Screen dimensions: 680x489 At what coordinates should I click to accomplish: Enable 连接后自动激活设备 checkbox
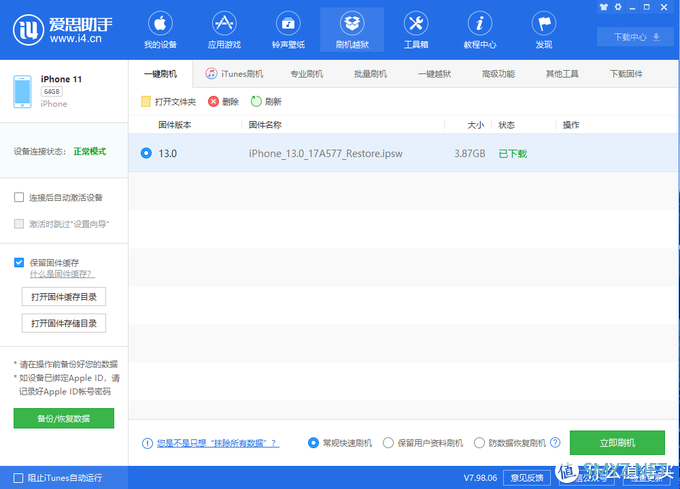click(19, 198)
